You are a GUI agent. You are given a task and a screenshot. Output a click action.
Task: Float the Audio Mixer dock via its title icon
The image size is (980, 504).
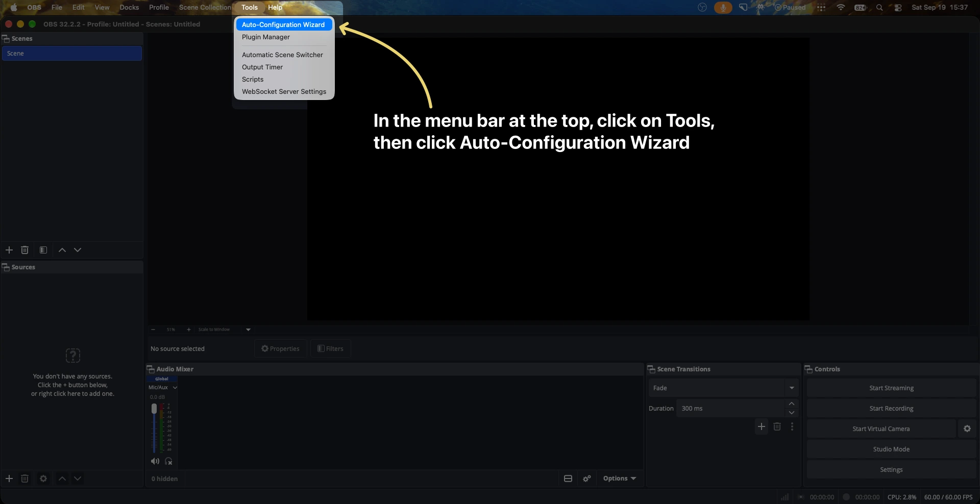tap(151, 369)
